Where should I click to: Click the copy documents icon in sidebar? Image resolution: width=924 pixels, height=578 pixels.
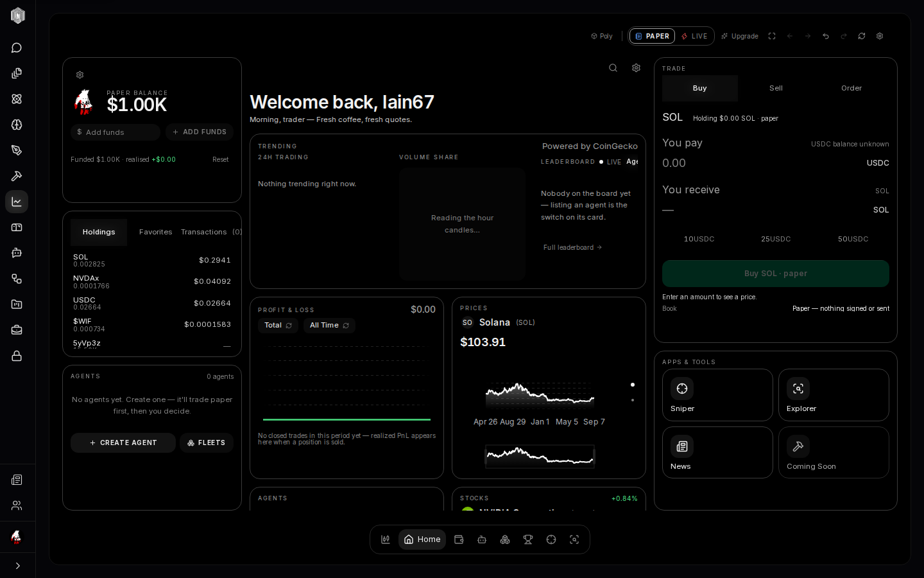[17, 73]
